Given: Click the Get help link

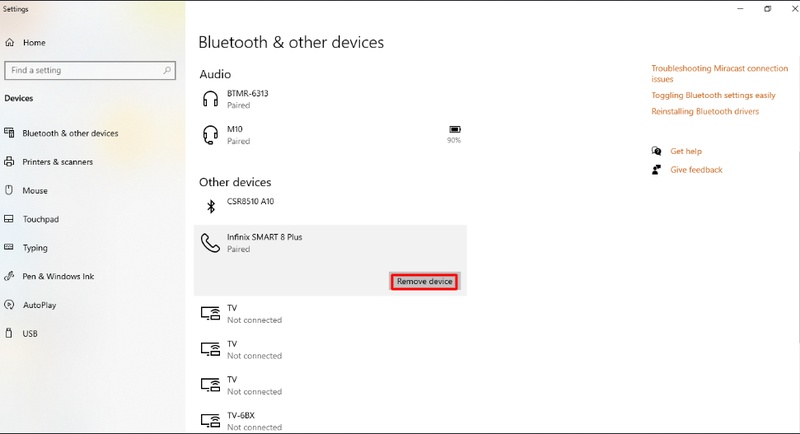Looking at the screenshot, I should pyautogui.click(x=686, y=151).
